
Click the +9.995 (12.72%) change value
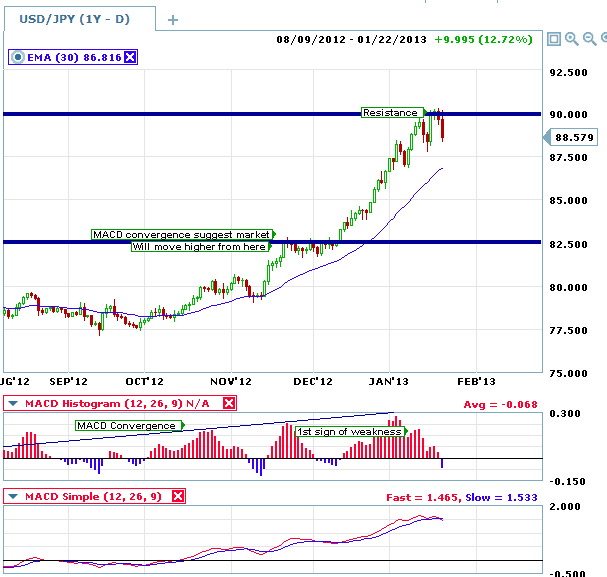(484, 39)
